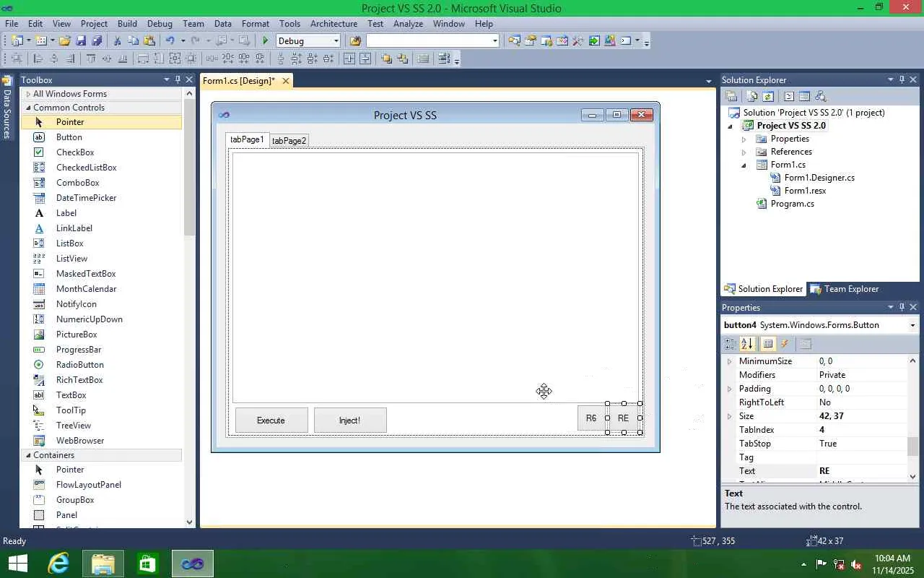The width and height of the screenshot is (924, 578).
Task: Click the Open File folder icon in toolbar
Action: (65, 41)
